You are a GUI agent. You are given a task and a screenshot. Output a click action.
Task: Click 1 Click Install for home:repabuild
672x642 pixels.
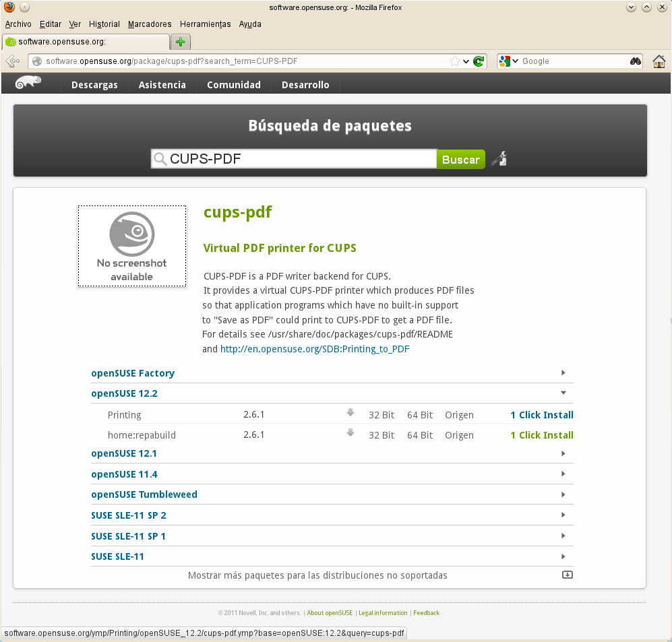click(x=542, y=435)
